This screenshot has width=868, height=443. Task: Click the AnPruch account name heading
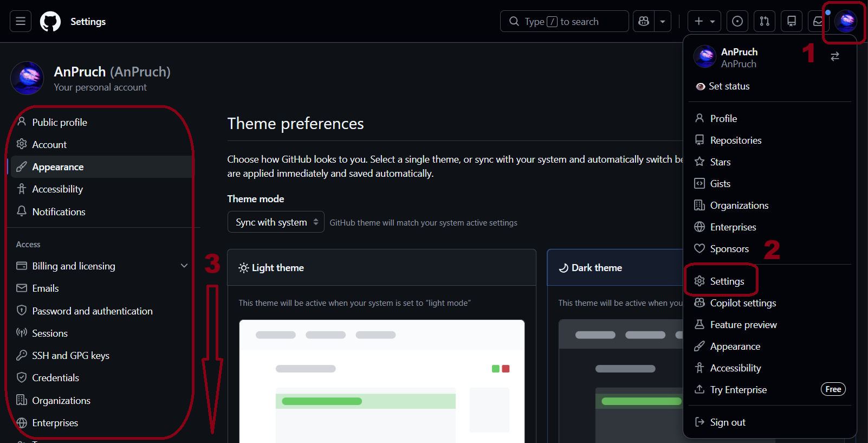(112, 72)
